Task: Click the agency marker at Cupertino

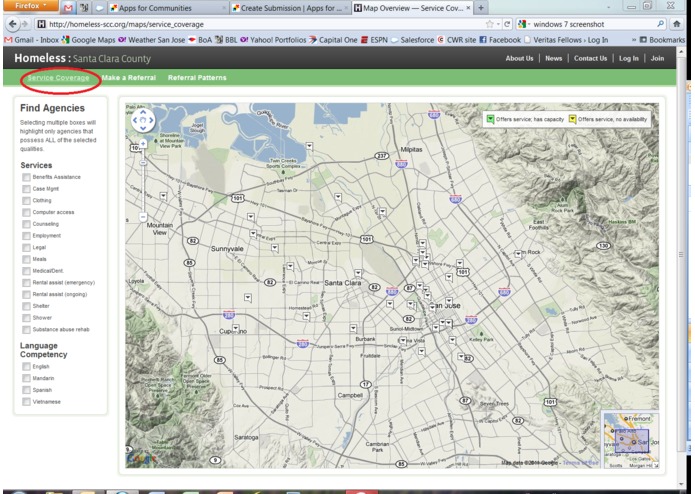Action: (236, 328)
